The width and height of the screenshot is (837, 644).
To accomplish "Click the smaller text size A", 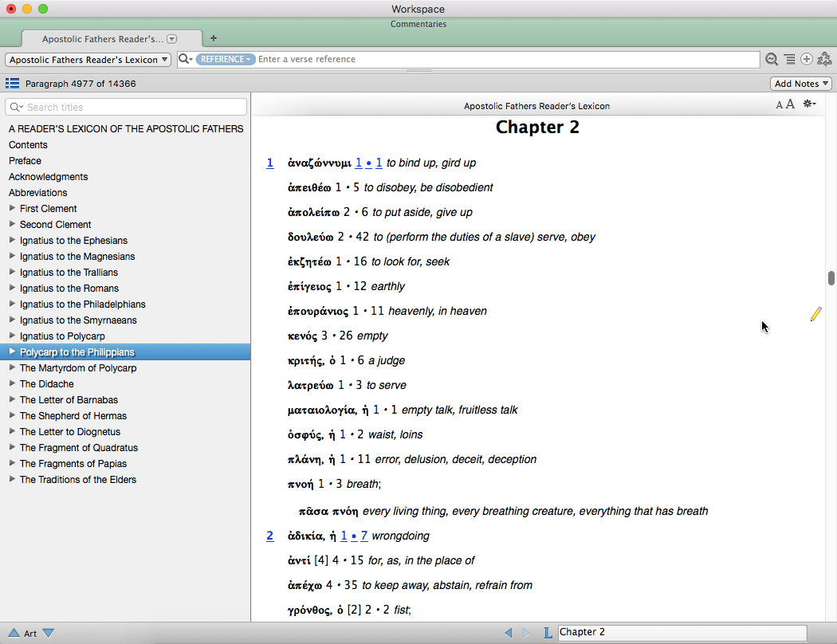I will click(779, 105).
